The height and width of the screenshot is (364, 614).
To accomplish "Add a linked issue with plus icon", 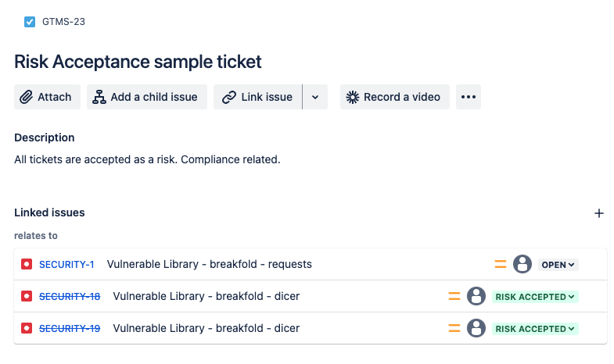I will (x=598, y=213).
